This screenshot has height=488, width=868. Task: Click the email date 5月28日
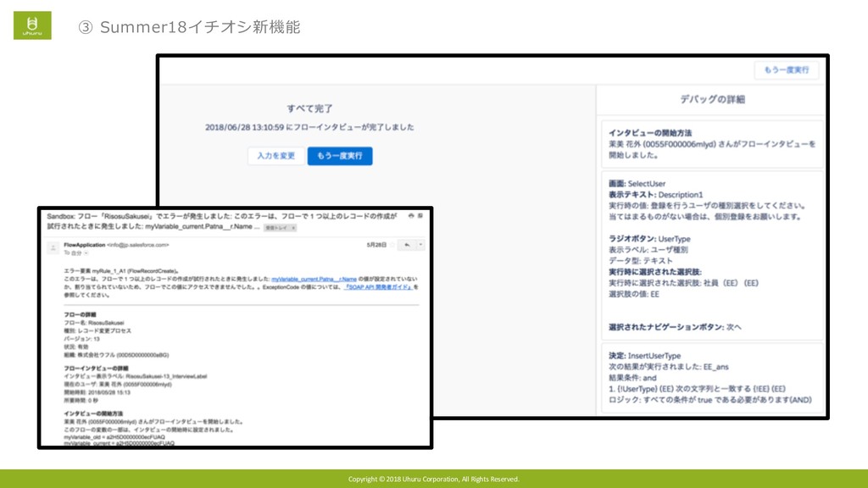(x=376, y=245)
